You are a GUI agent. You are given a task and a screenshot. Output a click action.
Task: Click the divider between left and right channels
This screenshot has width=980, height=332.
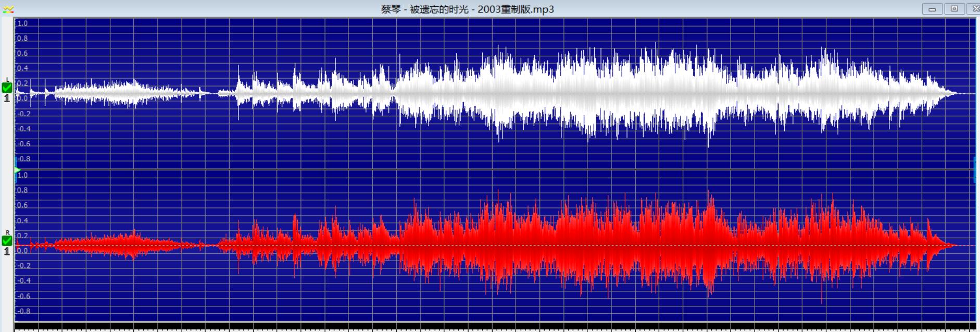(x=495, y=169)
